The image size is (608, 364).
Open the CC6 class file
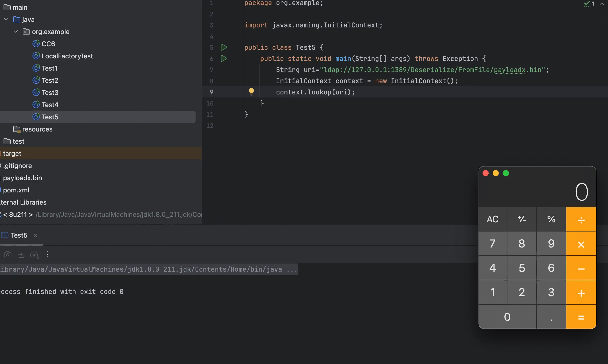coord(48,44)
